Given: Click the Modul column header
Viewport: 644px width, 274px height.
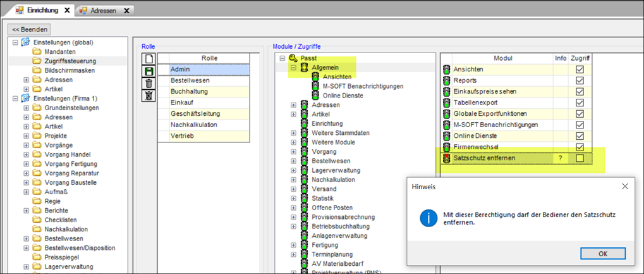Looking at the screenshot, I should (x=502, y=59).
